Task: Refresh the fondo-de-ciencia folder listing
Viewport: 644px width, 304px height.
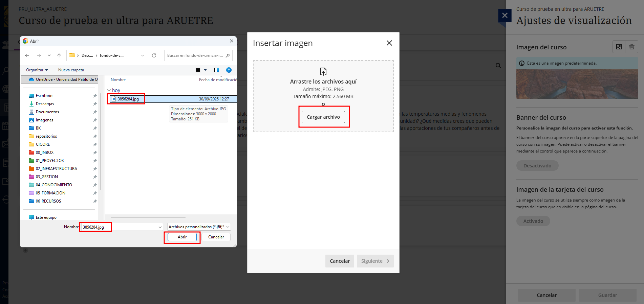Action: click(x=154, y=55)
